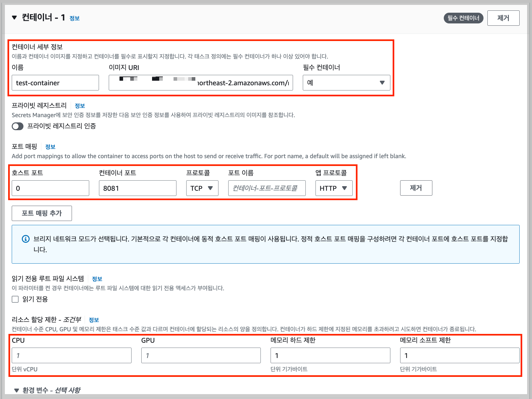Open the 정보 link beside 리소스 할당 제한
The image size is (532, 399).
click(94, 320)
